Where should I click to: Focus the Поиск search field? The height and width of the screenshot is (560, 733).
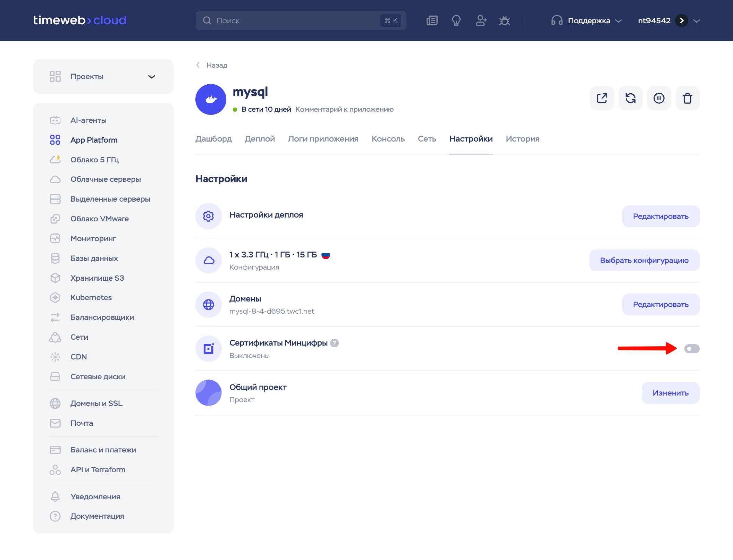click(301, 20)
